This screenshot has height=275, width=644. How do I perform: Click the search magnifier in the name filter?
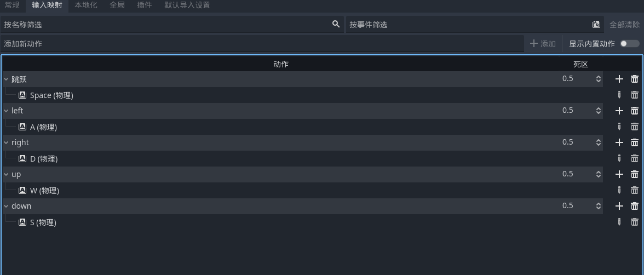tap(336, 24)
